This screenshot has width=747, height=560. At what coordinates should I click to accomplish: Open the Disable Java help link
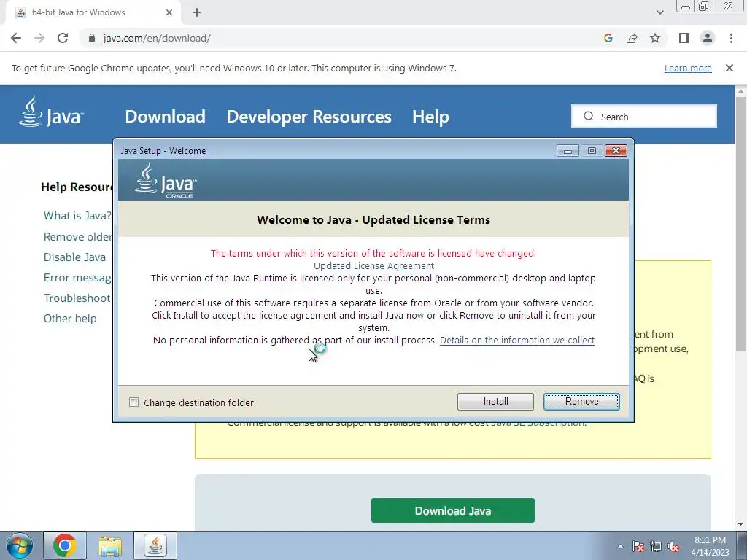[75, 257]
